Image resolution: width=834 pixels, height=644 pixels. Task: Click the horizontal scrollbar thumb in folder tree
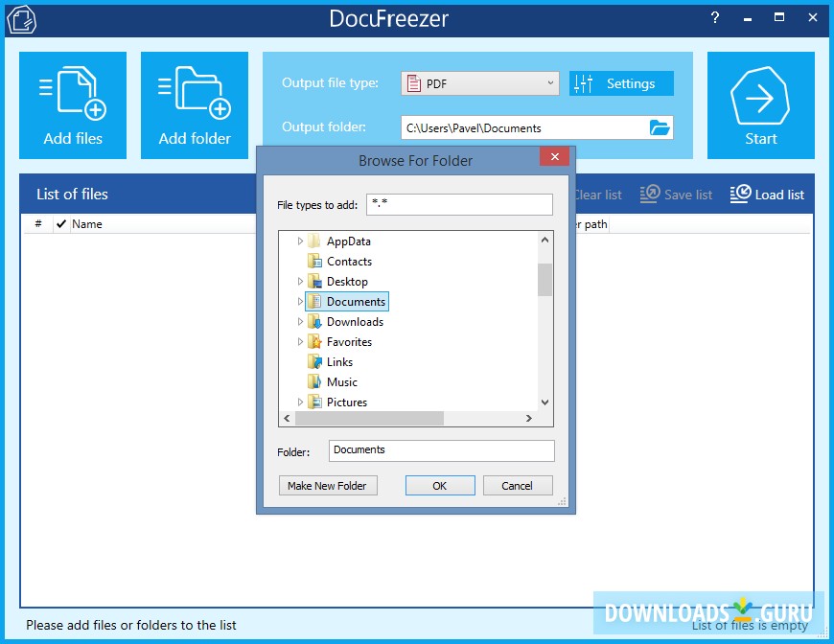coord(369,419)
